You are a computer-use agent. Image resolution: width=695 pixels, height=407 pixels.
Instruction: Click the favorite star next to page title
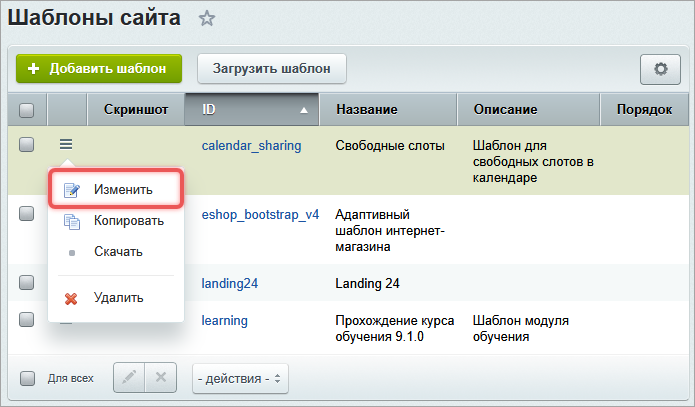(206, 18)
